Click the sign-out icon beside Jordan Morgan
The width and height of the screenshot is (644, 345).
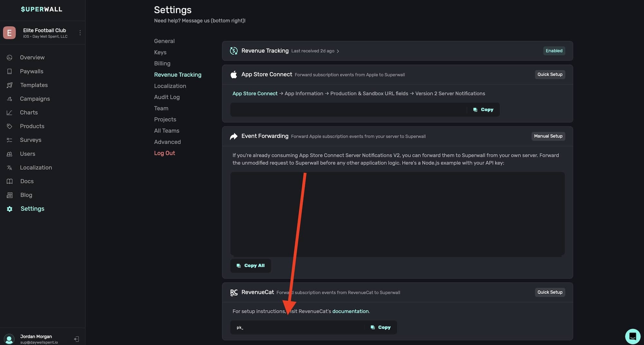(x=76, y=339)
